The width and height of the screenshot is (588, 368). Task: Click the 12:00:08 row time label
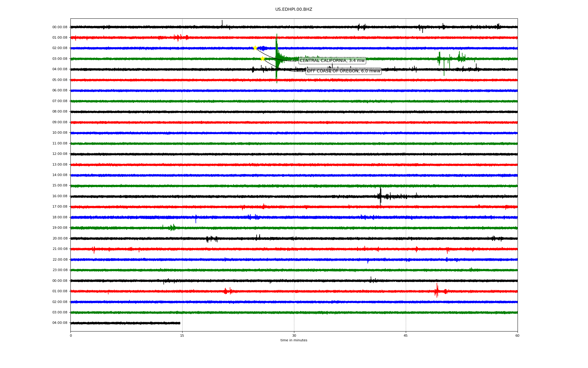(x=60, y=154)
